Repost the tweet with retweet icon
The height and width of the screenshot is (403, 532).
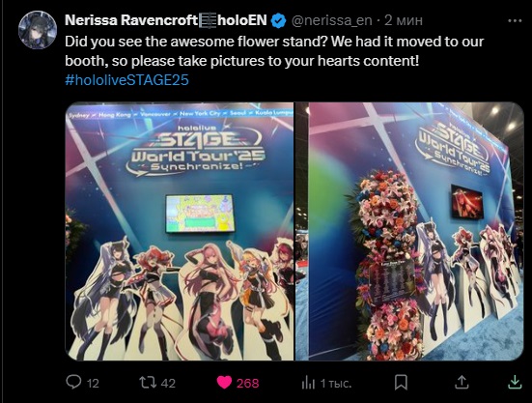(148, 383)
